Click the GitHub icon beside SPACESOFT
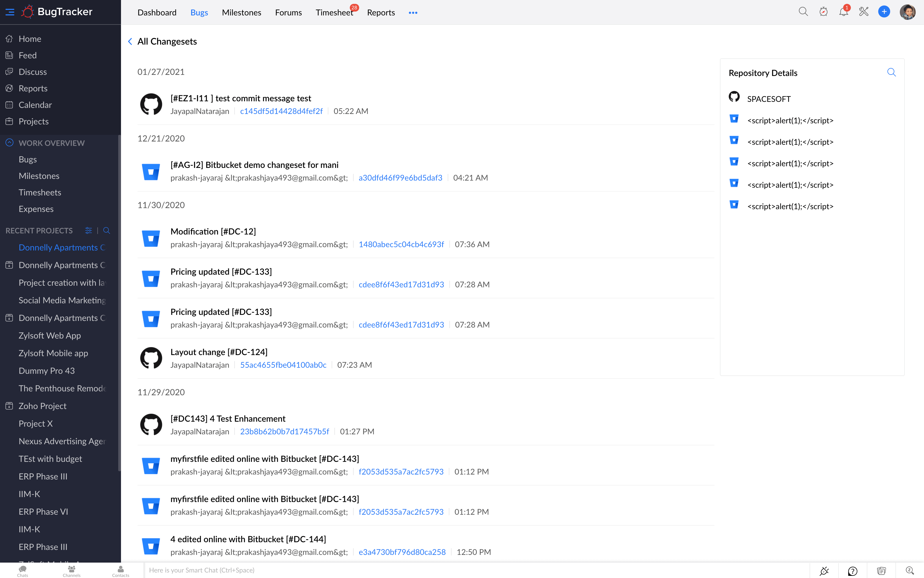The width and height of the screenshot is (924, 578). [734, 97]
